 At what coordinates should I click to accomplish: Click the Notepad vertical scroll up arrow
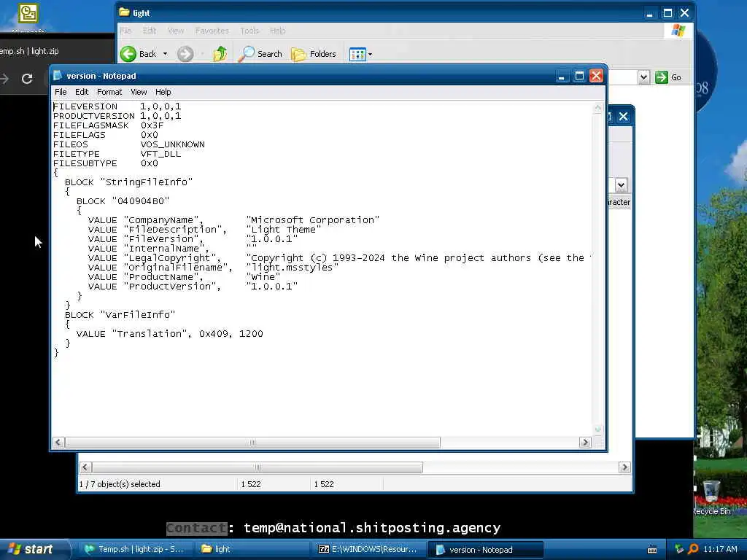[598, 108]
